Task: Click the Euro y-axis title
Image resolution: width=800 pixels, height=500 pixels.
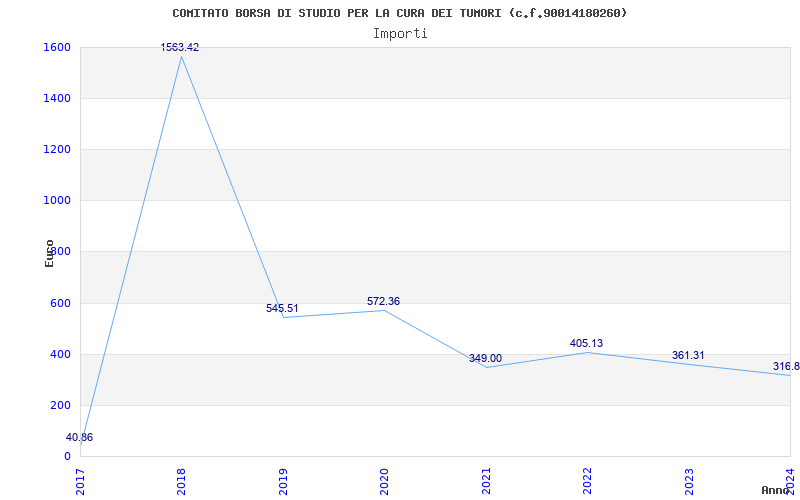Action: [x=49, y=253]
